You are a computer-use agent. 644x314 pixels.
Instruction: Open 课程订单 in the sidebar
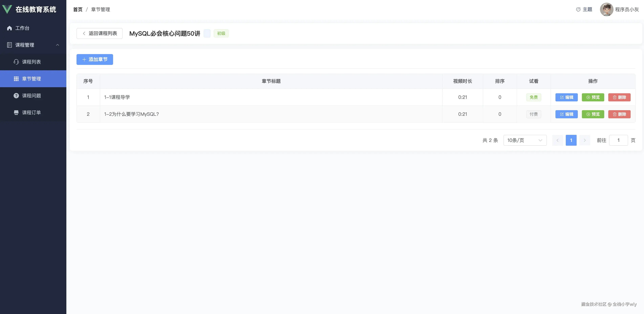(31, 113)
